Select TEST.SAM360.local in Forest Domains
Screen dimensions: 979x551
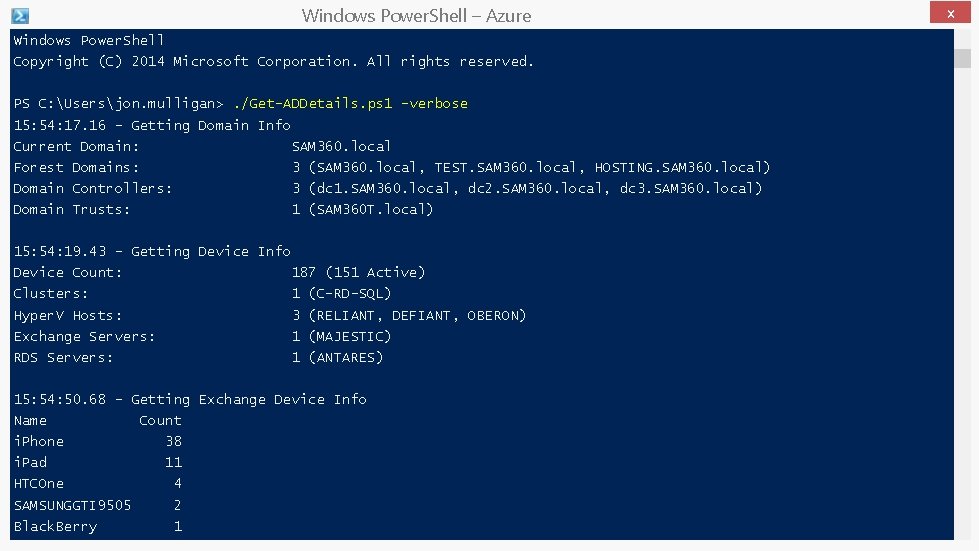coord(505,167)
